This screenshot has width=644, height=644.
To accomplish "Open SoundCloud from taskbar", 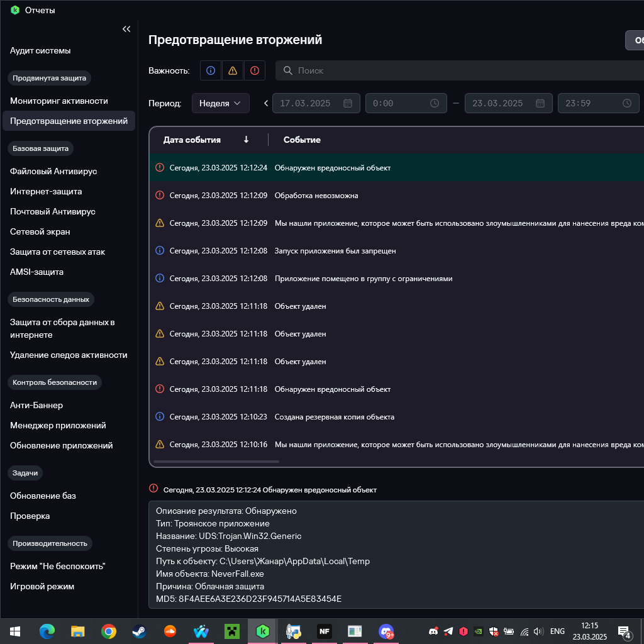I will pos(170,631).
